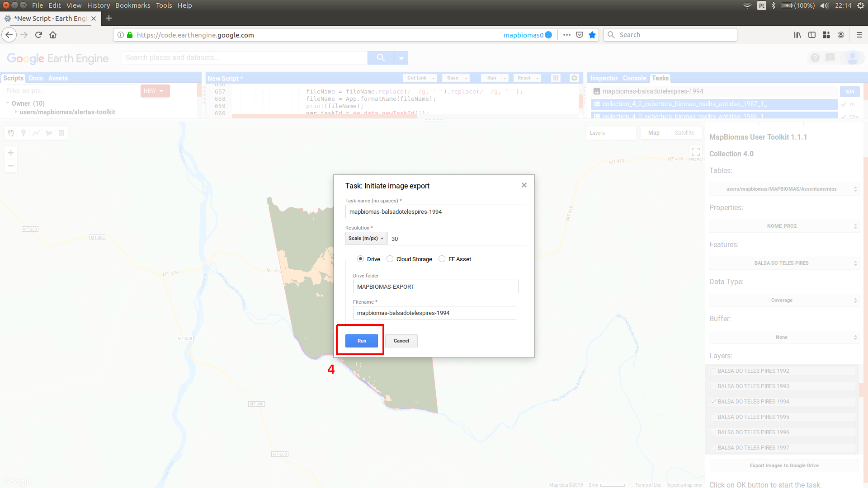Click the map zoom in plus button
This screenshot has height=488, width=868.
coord(11,153)
